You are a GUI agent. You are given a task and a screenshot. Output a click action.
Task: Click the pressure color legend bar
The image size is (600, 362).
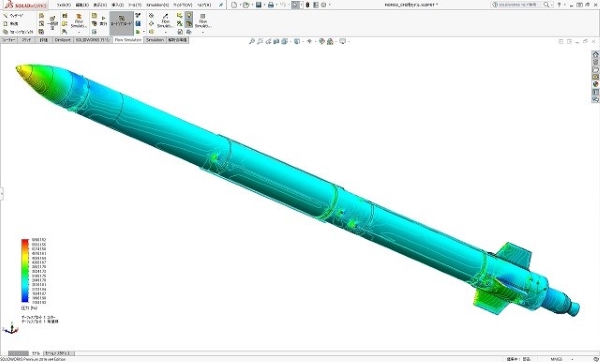click(25, 271)
